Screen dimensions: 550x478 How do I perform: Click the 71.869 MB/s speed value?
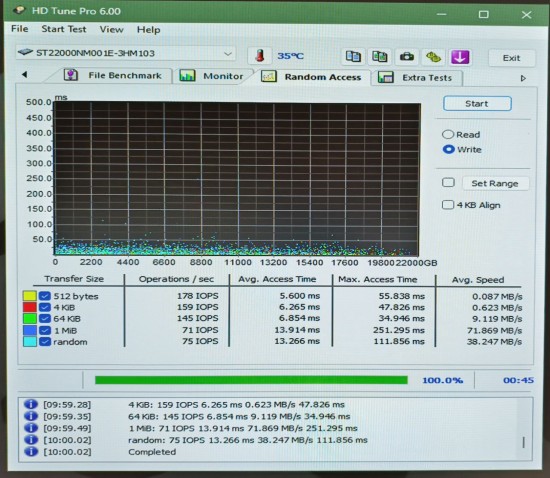pyautogui.click(x=495, y=330)
